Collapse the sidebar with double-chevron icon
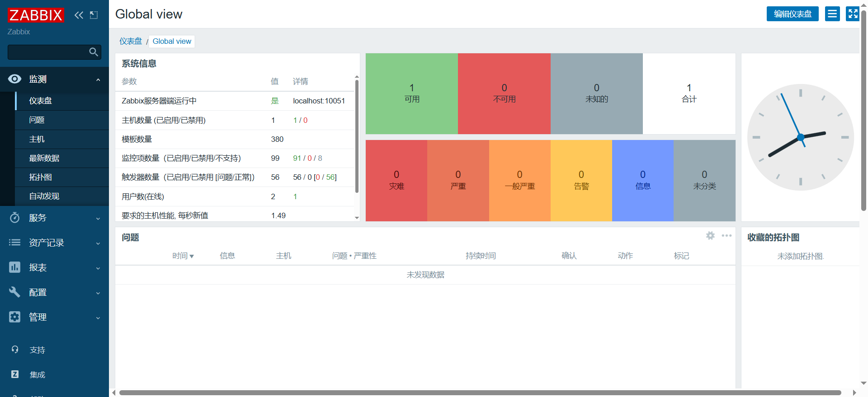The image size is (868, 397). point(79,15)
